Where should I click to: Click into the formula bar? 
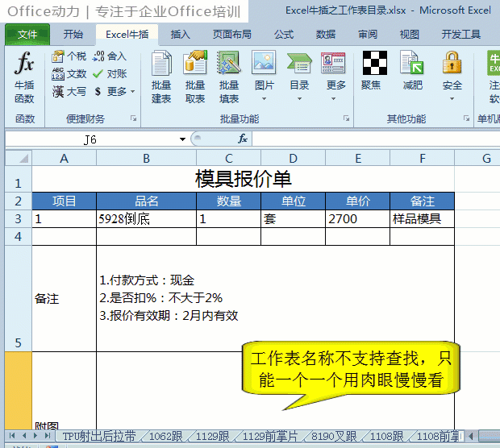pyautogui.click(x=376, y=139)
